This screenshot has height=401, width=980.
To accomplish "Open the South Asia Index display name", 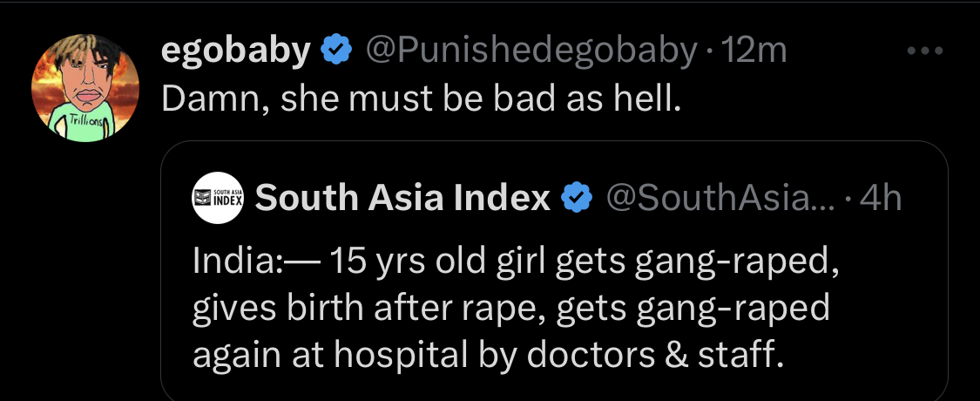I will coord(402,199).
